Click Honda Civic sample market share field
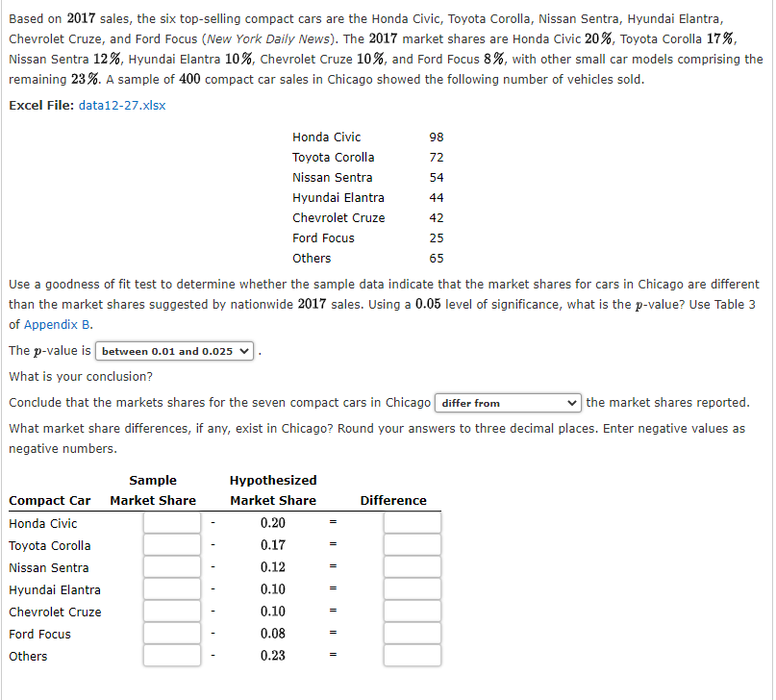 pos(172,523)
